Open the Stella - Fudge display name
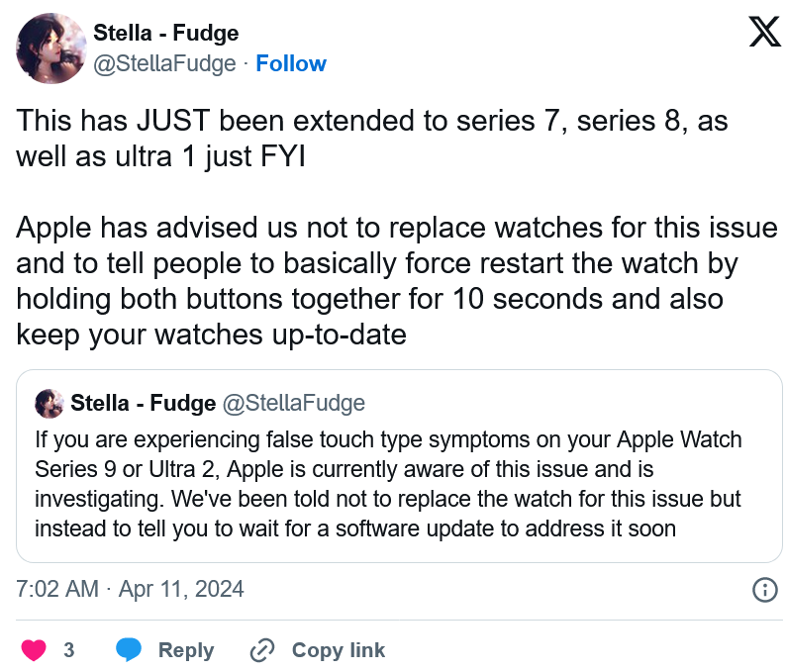 coord(166,33)
